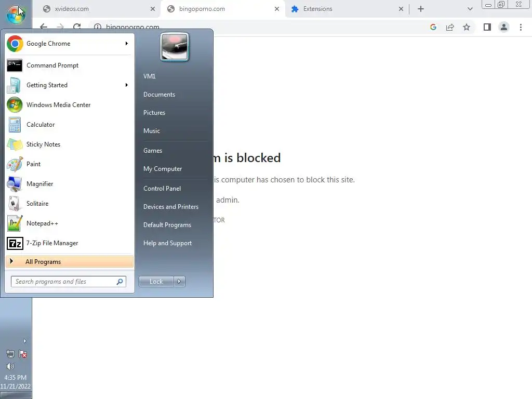Expand Getting Started submenu arrow
This screenshot has width=532, height=399.
[127, 85]
